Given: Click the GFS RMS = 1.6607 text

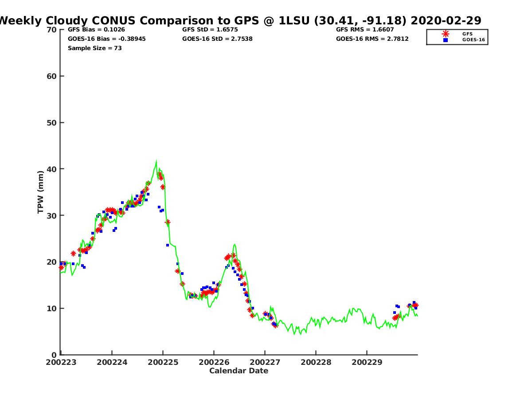Looking at the screenshot, I should click(365, 30).
